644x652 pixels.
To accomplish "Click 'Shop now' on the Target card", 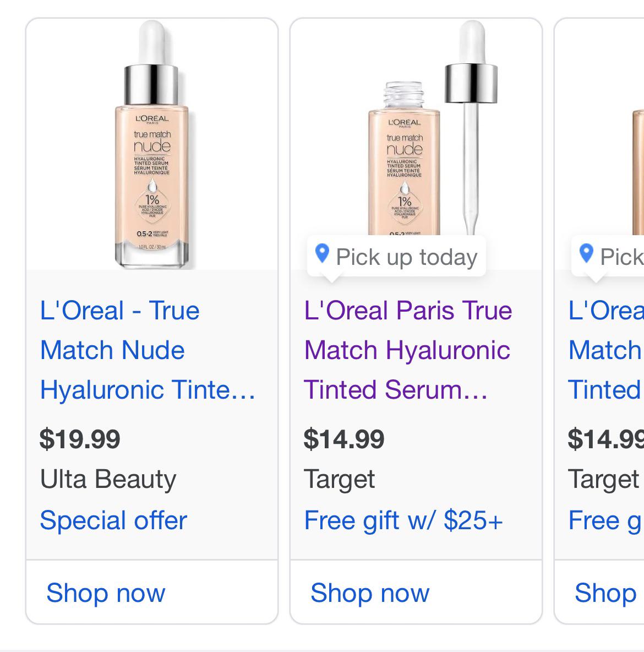I will coord(369,593).
